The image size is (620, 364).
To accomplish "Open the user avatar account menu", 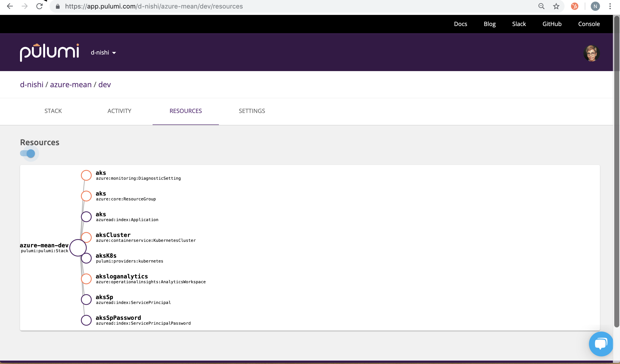I will coord(591,53).
